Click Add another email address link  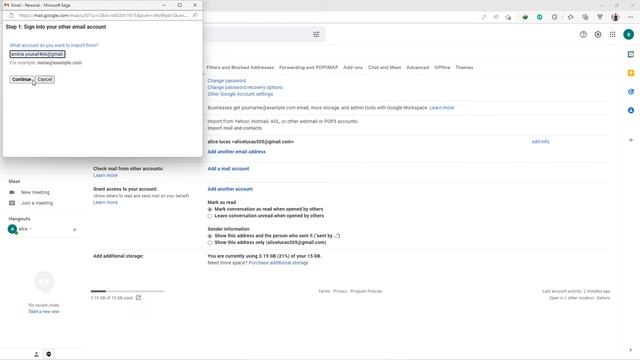(236, 152)
